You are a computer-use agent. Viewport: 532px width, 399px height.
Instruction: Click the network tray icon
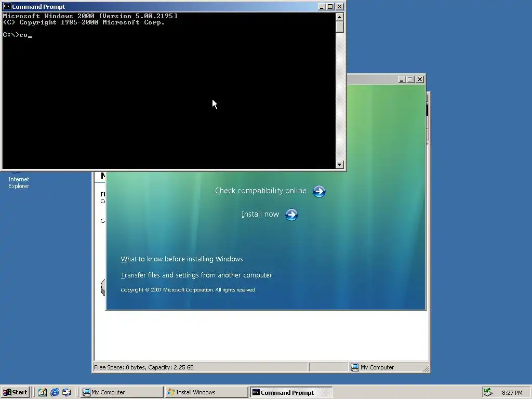(x=488, y=392)
